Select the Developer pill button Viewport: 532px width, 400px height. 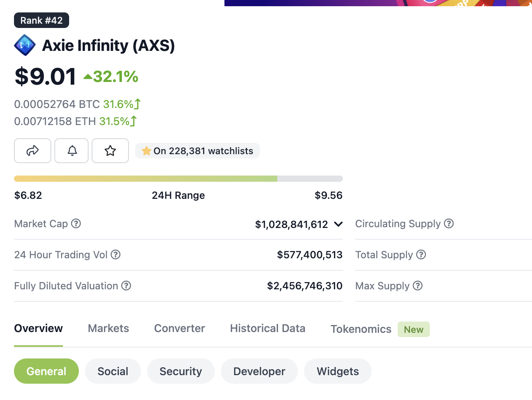point(259,371)
